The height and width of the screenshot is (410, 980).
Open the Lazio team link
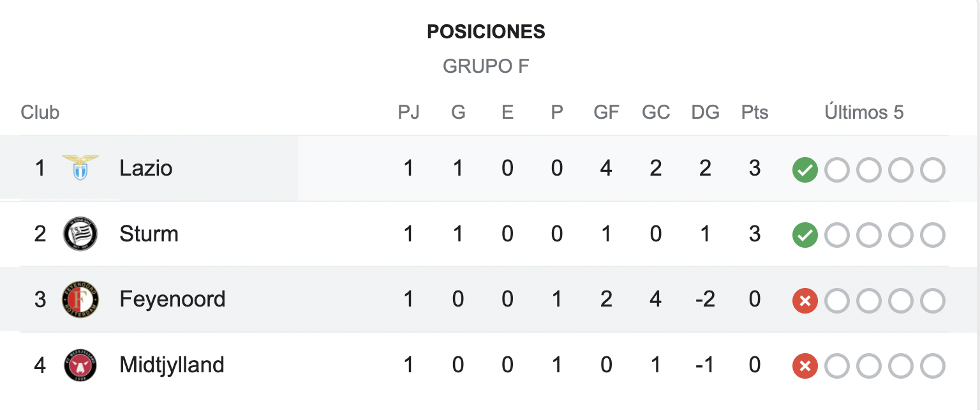click(145, 168)
